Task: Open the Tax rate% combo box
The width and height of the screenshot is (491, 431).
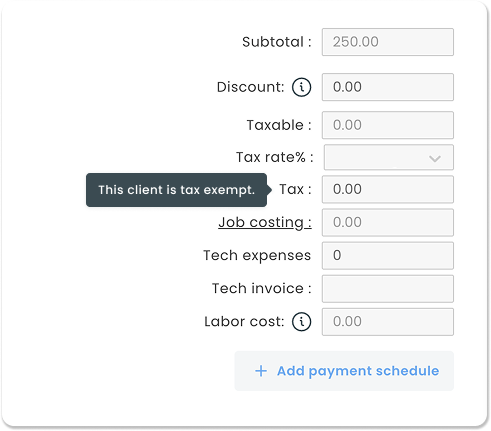Action: 389,157
